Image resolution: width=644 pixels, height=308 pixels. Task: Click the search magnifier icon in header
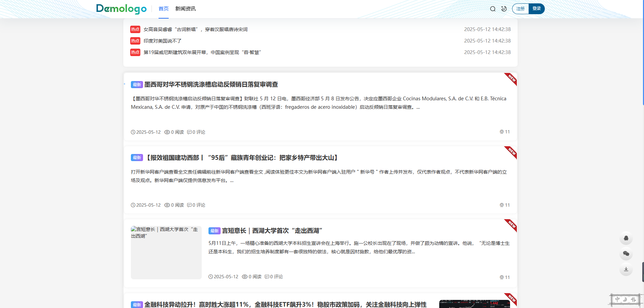(493, 9)
